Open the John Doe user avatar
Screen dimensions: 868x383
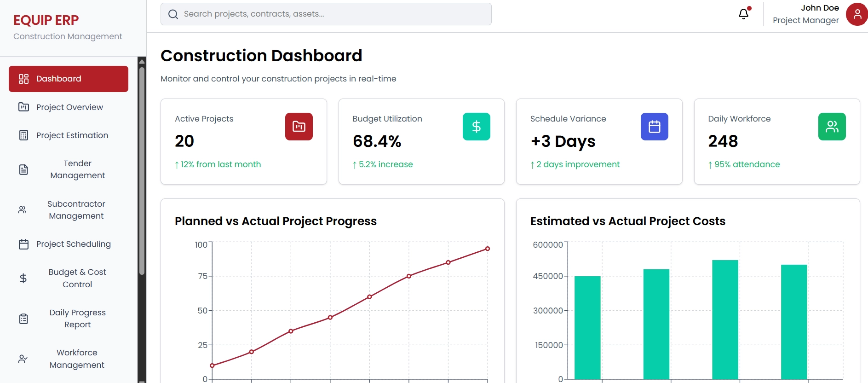click(x=857, y=14)
